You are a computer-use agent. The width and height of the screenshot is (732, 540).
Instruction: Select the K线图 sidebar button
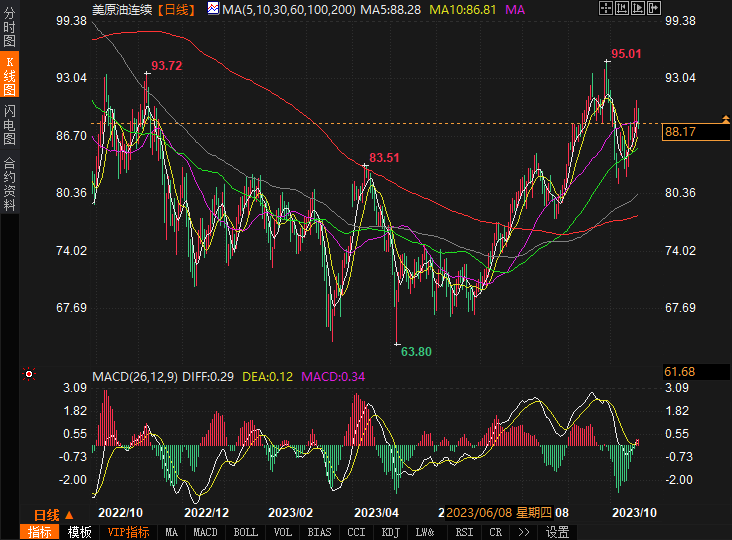coord(9,76)
